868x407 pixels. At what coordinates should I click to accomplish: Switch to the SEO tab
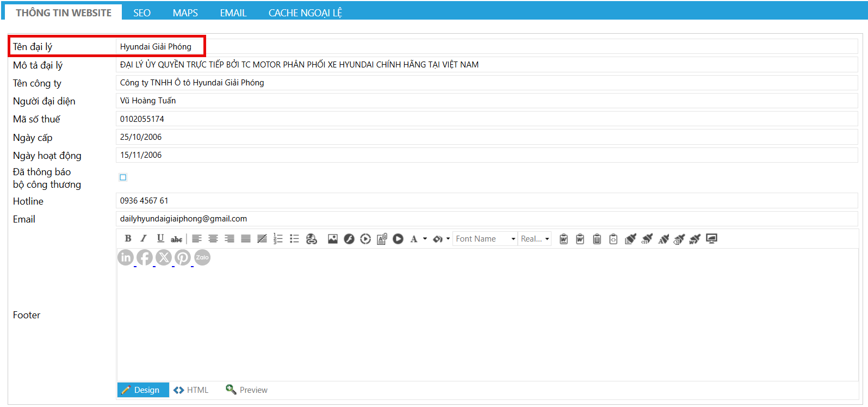pyautogui.click(x=142, y=13)
